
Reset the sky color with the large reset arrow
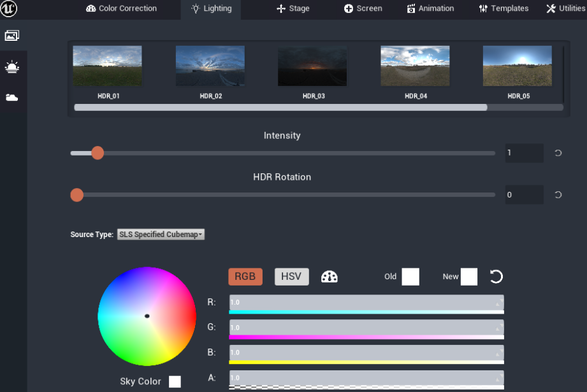(496, 277)
